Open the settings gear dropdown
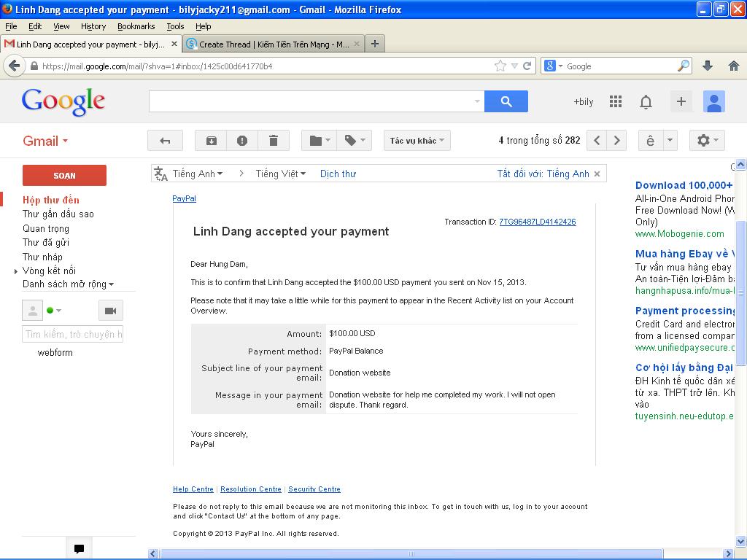Viewport: 747px width, 560px height. pyautogui.click(x=707, y=141)
